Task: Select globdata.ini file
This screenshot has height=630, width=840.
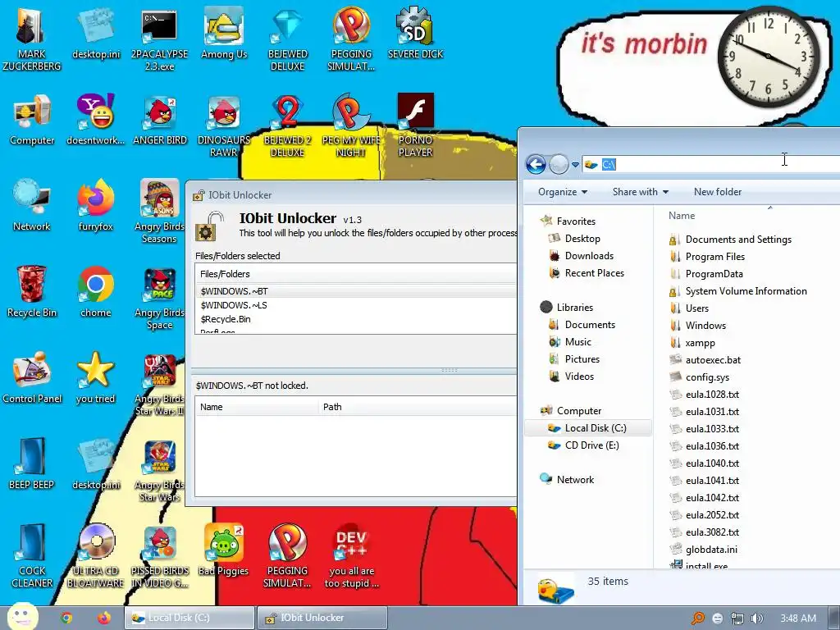Action: [711, 549]
